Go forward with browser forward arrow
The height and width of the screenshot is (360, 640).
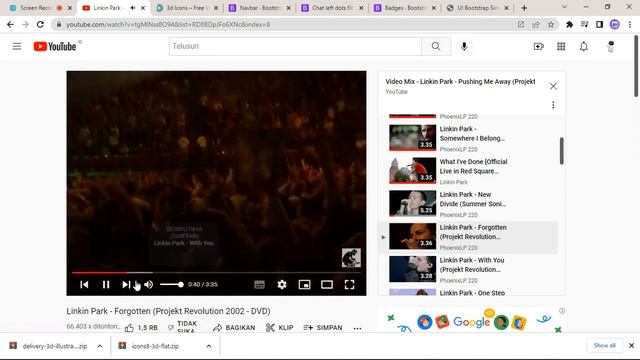click(x=25, y=24)
